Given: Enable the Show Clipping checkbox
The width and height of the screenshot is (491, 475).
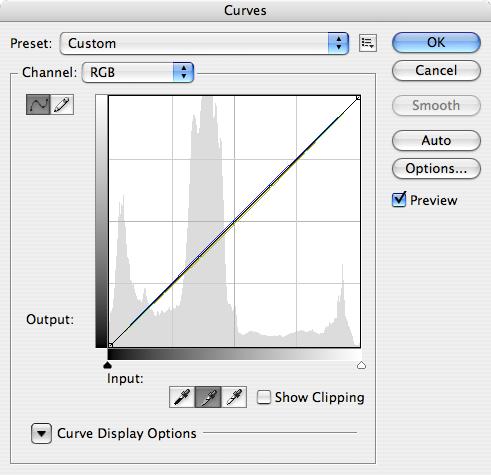Looking at the screenshot, I should [263, 397].
